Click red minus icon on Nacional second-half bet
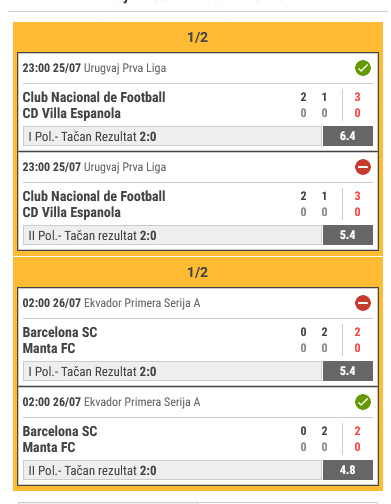This screenshot has width=391, height=504. click(x=363, y=167)
